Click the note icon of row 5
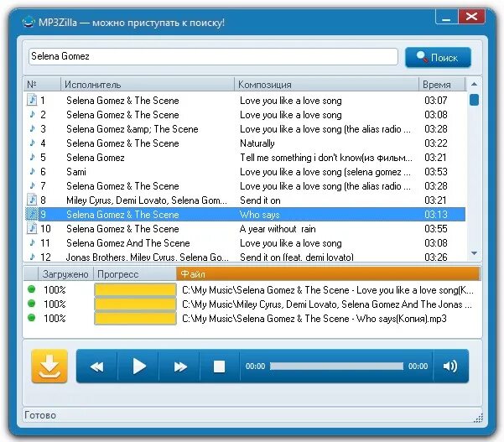The height and width of the screenshot is (442, 504). tap(32, 157)
